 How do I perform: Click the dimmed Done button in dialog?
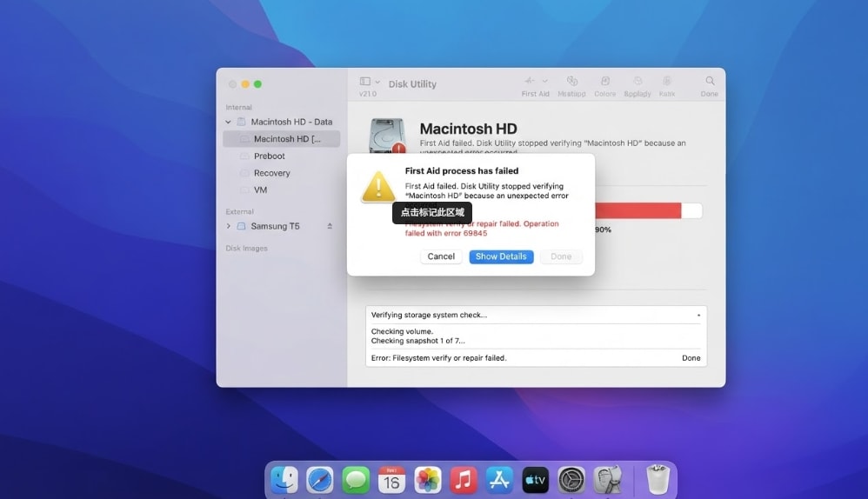(x=561, y=256)
